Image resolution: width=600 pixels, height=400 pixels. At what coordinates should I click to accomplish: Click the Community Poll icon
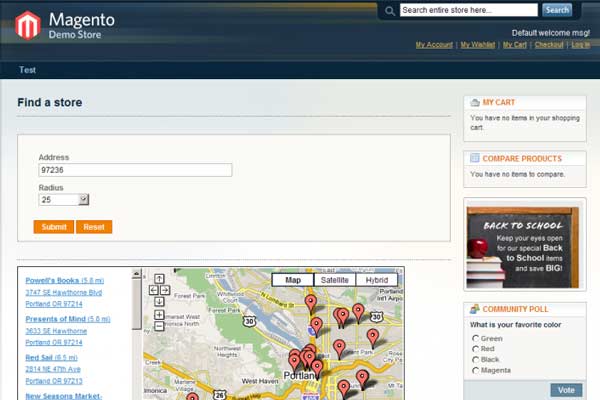(x=475, y=309)
